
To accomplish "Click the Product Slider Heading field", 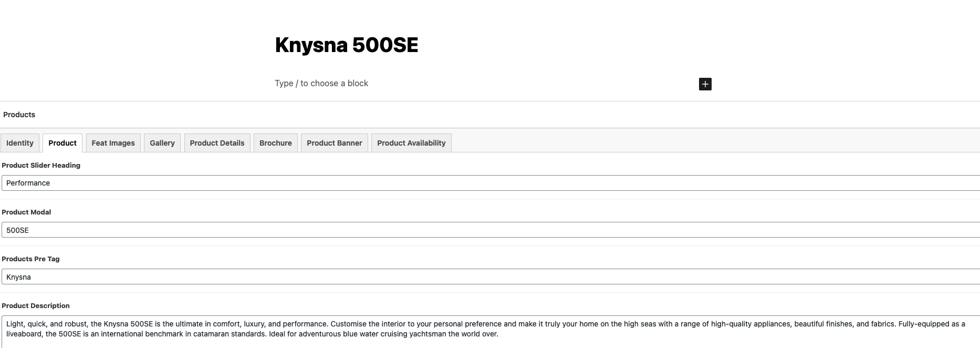I will coord(491,183).
